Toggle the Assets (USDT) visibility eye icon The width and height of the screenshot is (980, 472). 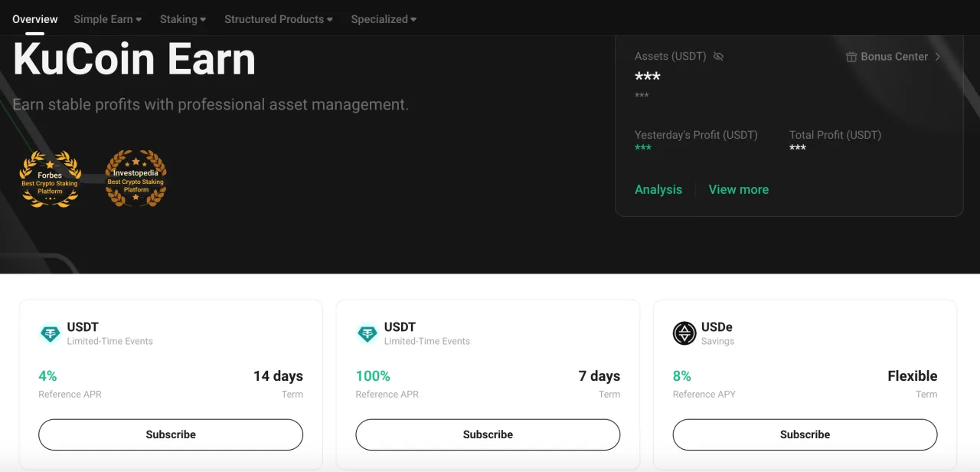(x=718, y=57)
